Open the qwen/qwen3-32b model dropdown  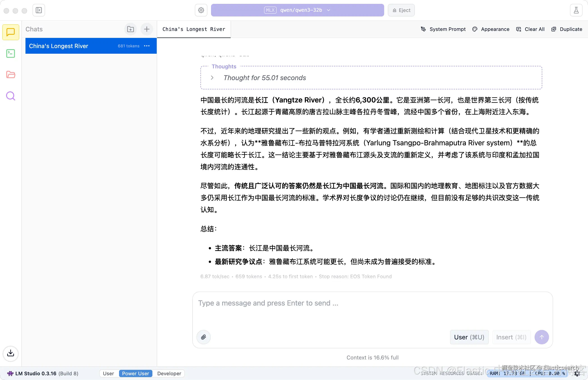click(297, 10)
